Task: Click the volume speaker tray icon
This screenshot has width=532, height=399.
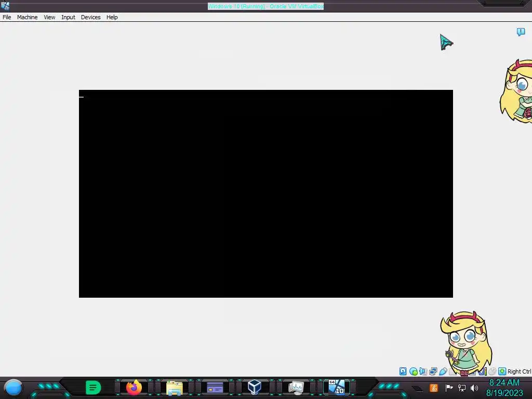Action: (474, 388)
